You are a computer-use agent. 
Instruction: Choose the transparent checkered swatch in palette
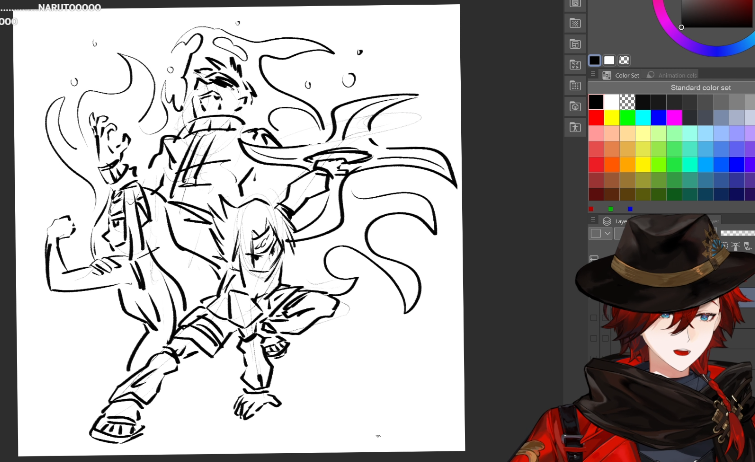coord(627,102)
